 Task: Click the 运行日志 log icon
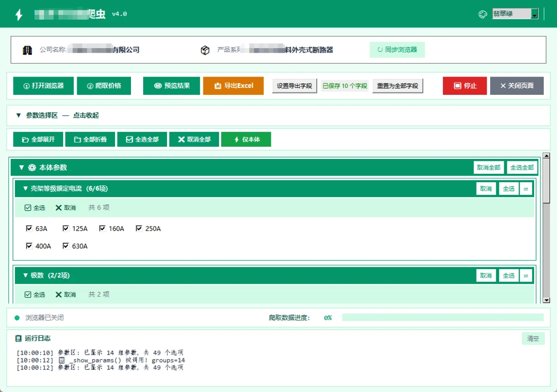click(x=18, y=338)
